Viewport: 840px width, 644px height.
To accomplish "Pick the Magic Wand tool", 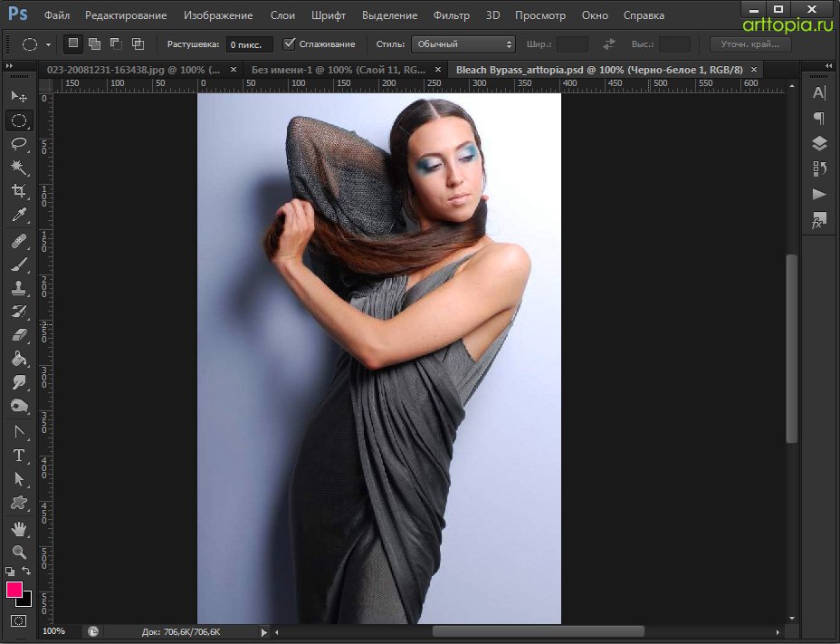I will 19,168.
